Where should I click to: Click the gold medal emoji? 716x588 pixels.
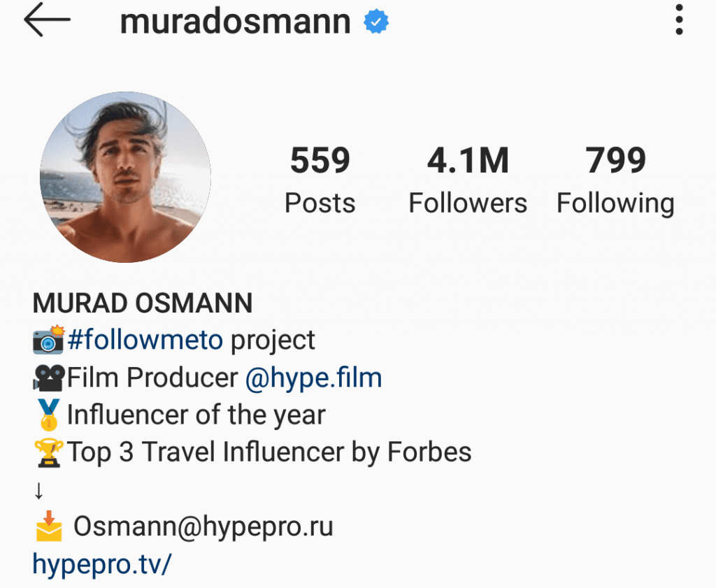point(49,415)
